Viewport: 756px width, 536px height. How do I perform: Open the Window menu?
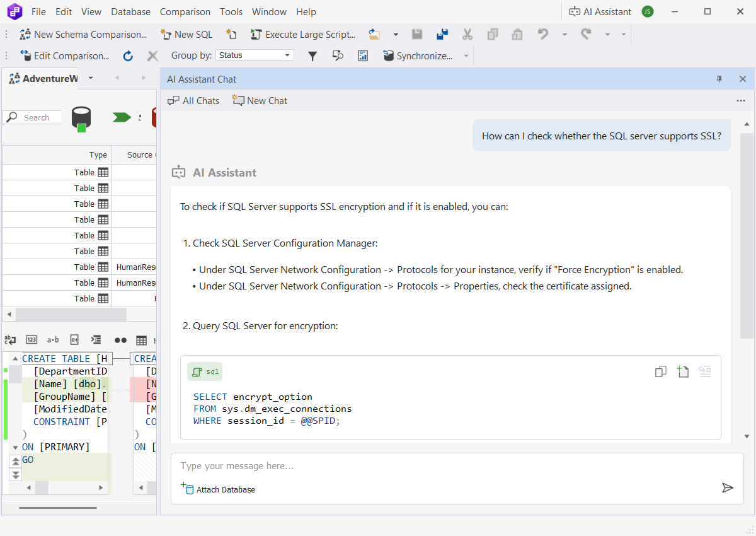[x=269, y=12]
